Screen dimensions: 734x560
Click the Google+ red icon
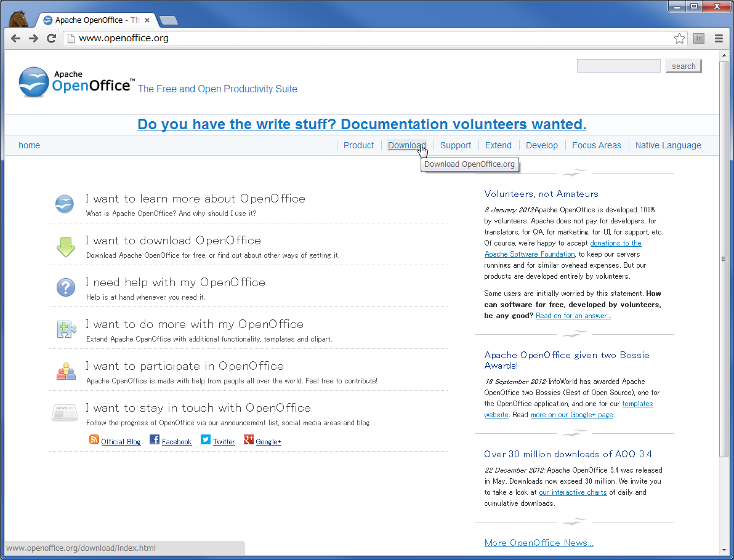click(249, 440)
